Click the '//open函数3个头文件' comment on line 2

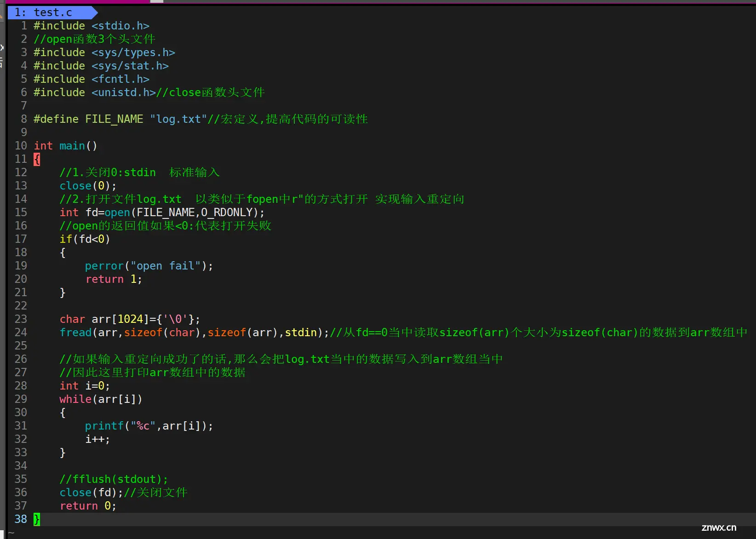click(x=95, y=39)
